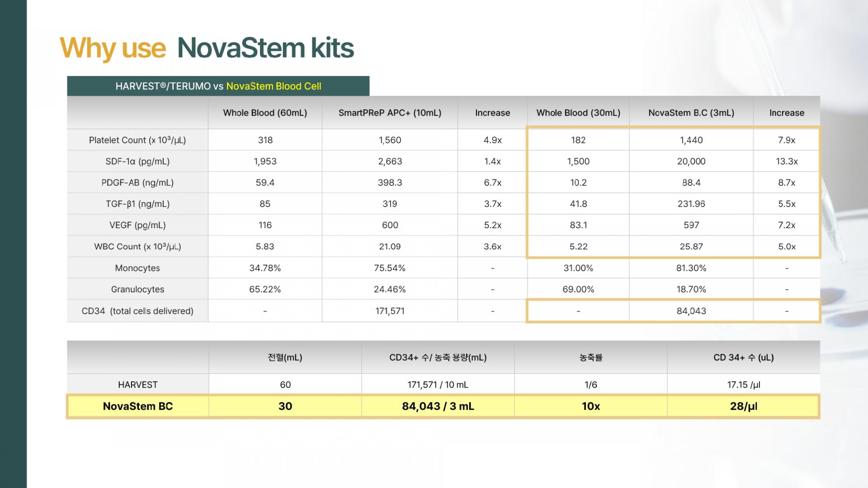Click the SmartPReP APC+ (10mL) column header
Screen dimensions: 868x488
point(390,113)
